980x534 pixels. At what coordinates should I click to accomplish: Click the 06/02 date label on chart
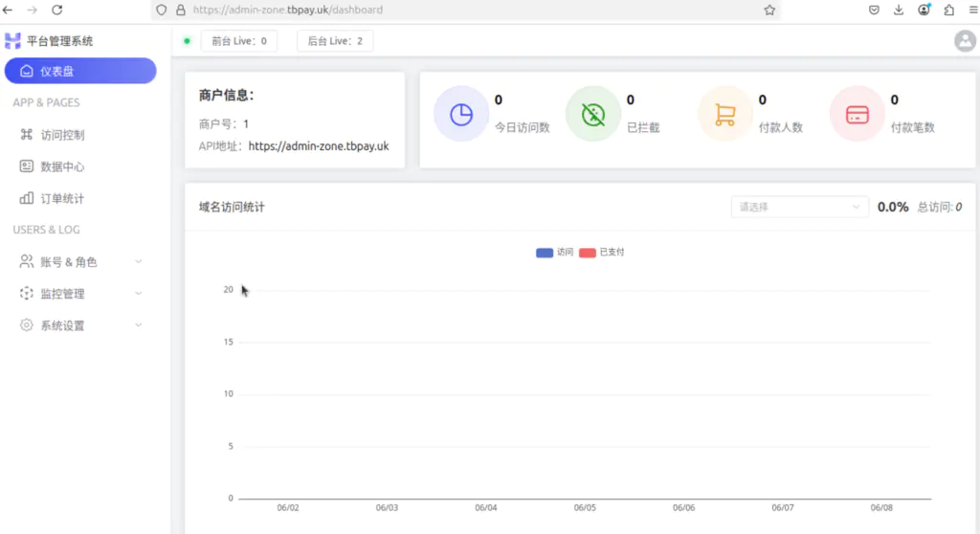click(288, 508)
